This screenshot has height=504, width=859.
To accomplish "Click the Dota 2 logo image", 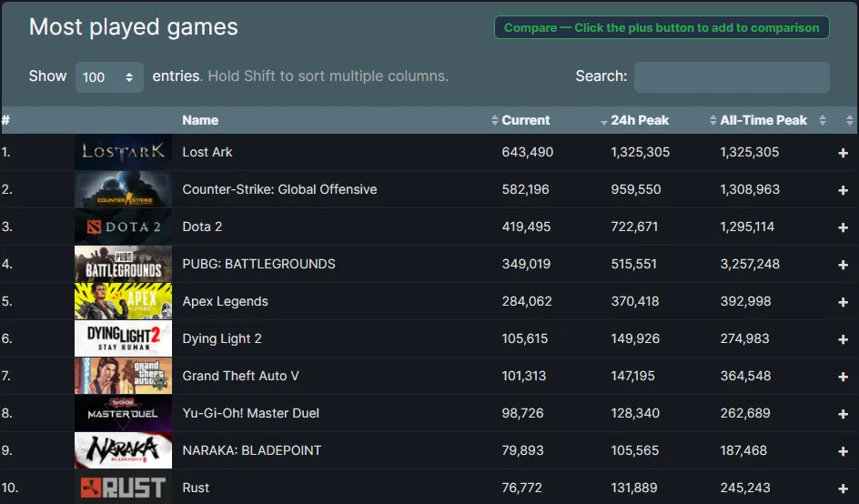I will (123, 227).
